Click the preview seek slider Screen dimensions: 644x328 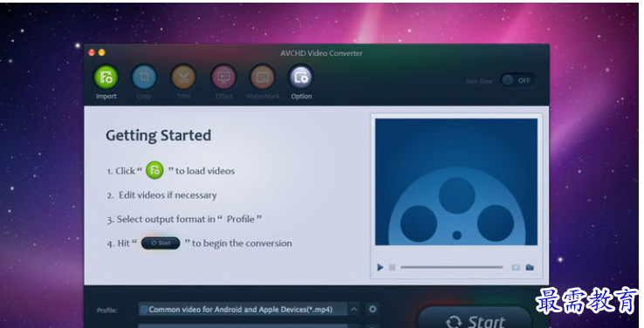click(x=452, y=267)
